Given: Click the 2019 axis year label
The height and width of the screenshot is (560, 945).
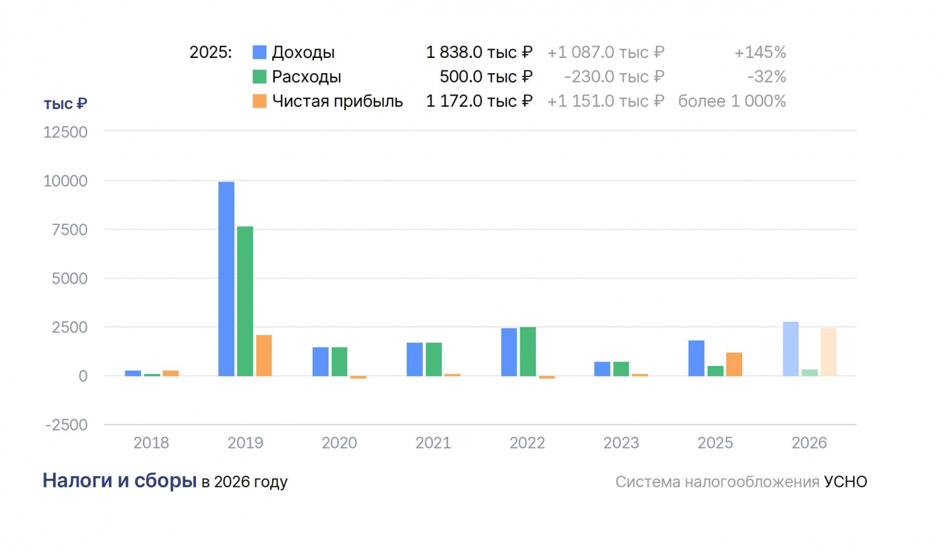Looking at the screenshot, I should (x=245, y=443).
